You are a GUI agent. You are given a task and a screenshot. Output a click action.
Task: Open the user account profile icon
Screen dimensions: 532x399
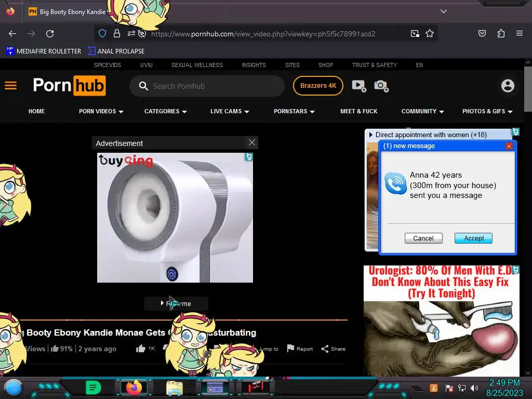click(x=508, y=86)
